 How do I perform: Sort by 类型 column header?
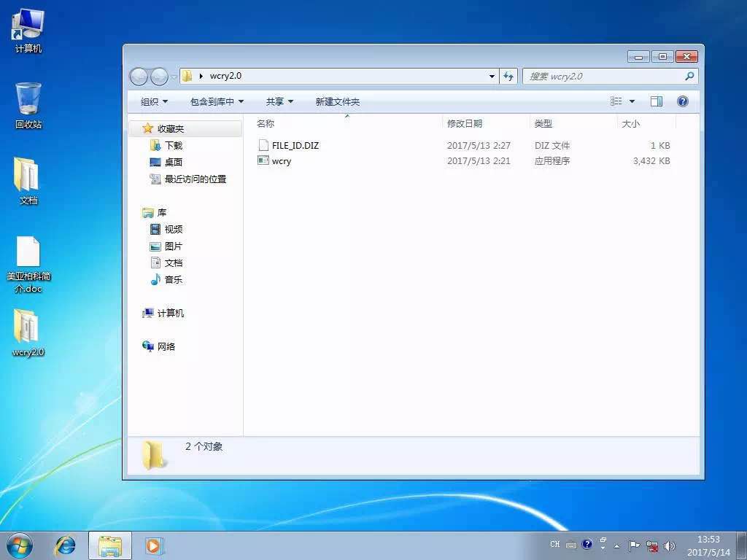pos(543,124)
